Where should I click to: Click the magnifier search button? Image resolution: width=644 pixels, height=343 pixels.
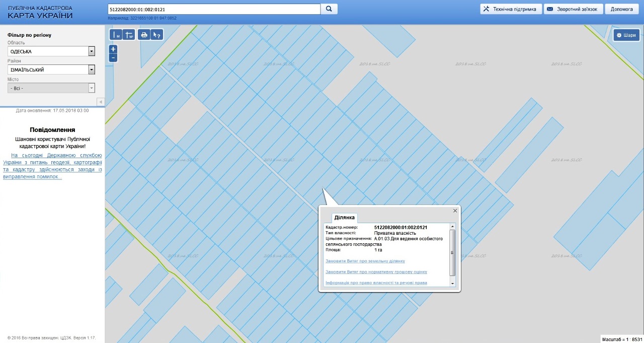click(x=329, y=9)
